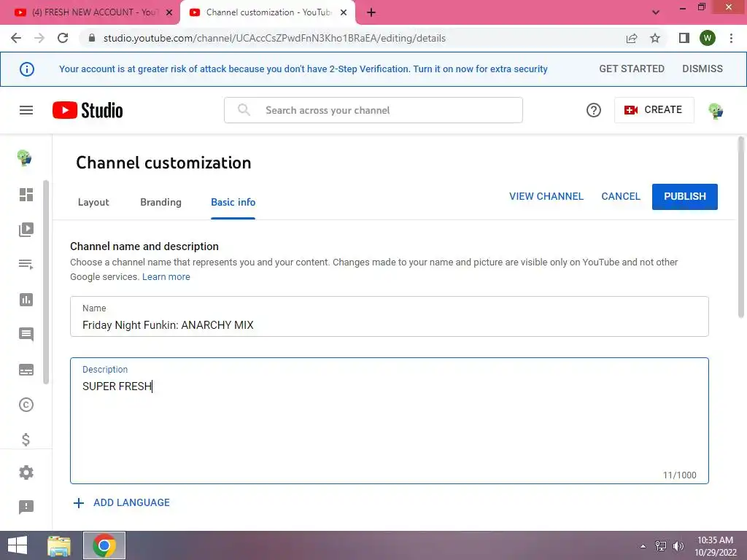Open the Windows Start menu
The height and width of the screenshot is (560, 747).
[x=18, y=545]
